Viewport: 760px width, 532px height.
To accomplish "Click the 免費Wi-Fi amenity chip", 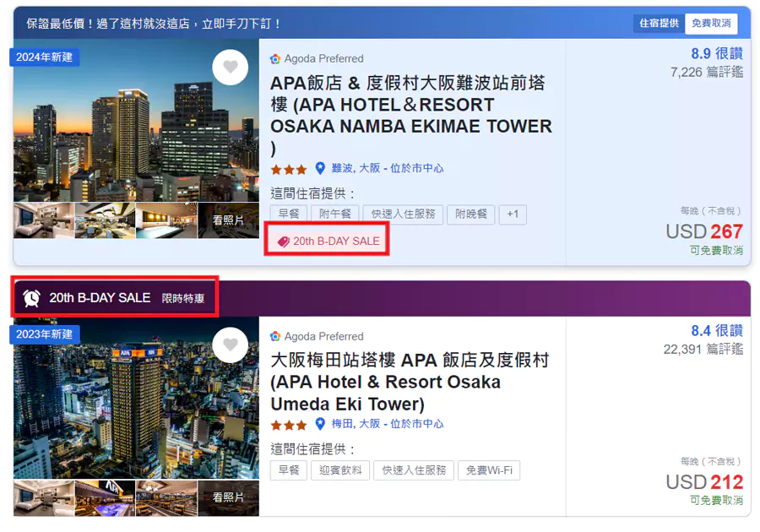I will coord(489,470).
